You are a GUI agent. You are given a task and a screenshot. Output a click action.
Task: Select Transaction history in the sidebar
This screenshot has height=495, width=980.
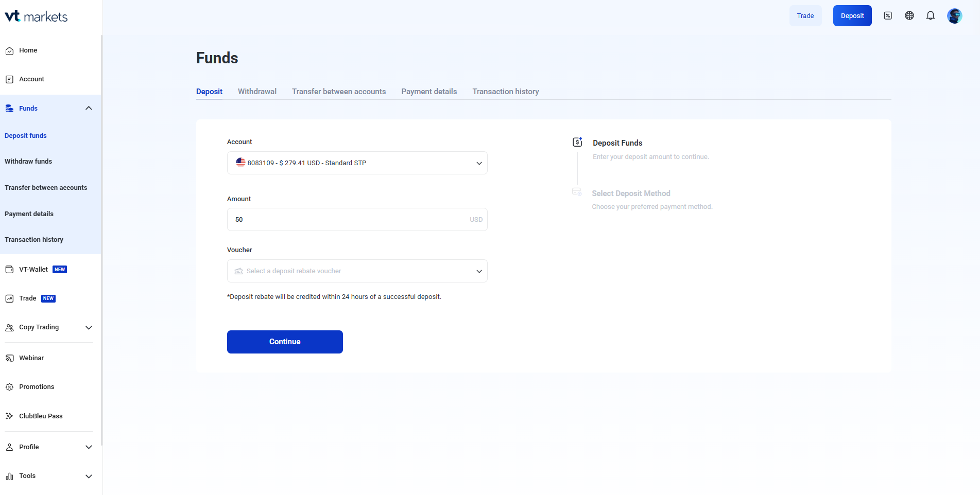[x=34, y=240]
